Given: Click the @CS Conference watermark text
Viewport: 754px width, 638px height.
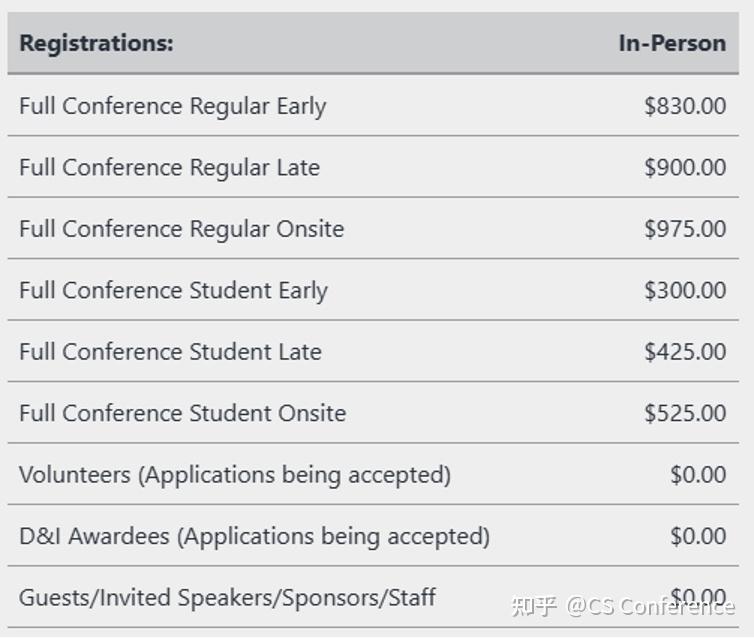Looking at the screenshot, I should tap(651, 607).
